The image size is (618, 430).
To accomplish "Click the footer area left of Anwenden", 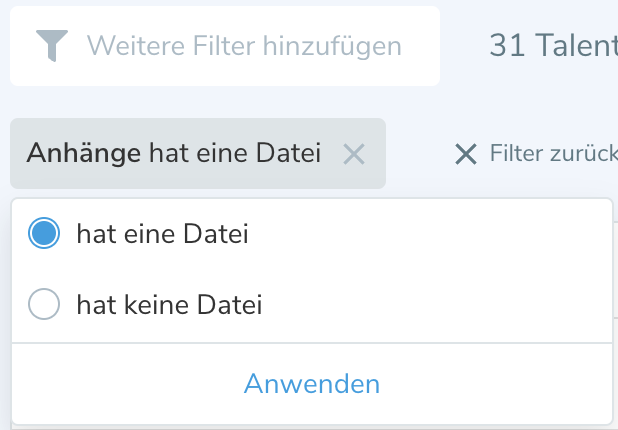I will [x=120, y=384].
